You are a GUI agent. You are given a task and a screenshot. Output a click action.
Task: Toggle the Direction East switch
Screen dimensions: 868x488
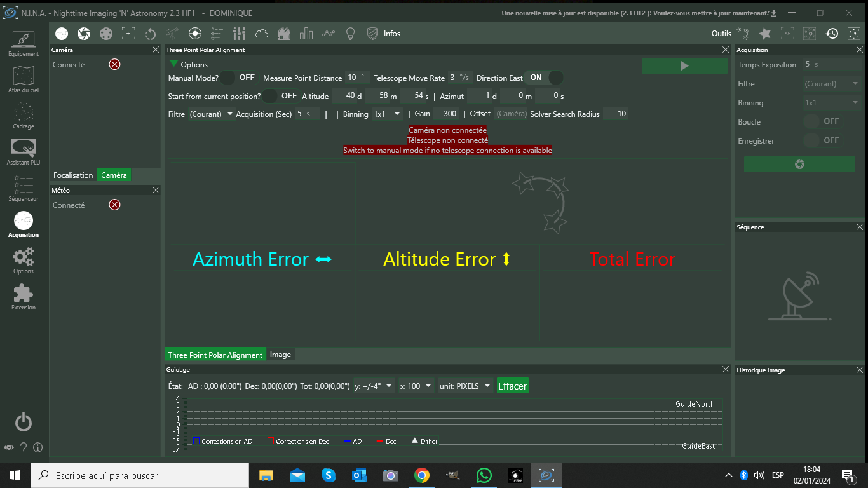coord(545,78)
